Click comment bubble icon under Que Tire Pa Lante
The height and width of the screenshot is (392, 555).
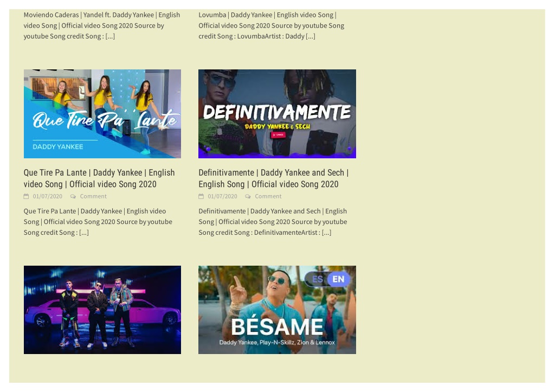(73, 196)
